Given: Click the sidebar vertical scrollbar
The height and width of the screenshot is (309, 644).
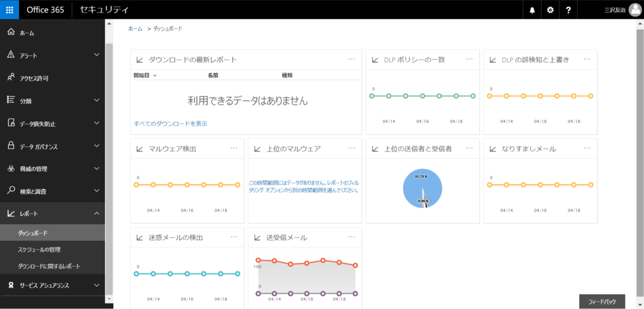Looking at the screenshot, I should coord(109,168).
